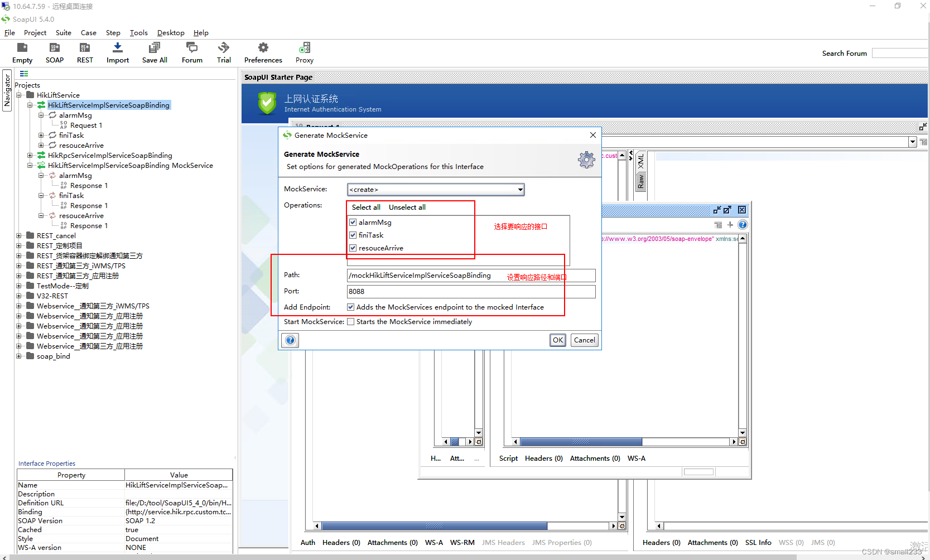Open the Help menu
930x560 pixels.
coord(201,33)
